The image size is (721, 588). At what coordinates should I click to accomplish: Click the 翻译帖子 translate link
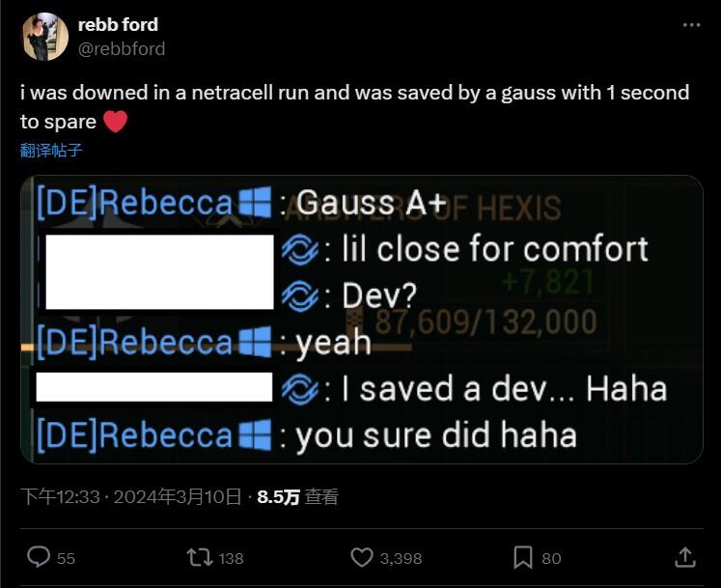tap(51, 150)
